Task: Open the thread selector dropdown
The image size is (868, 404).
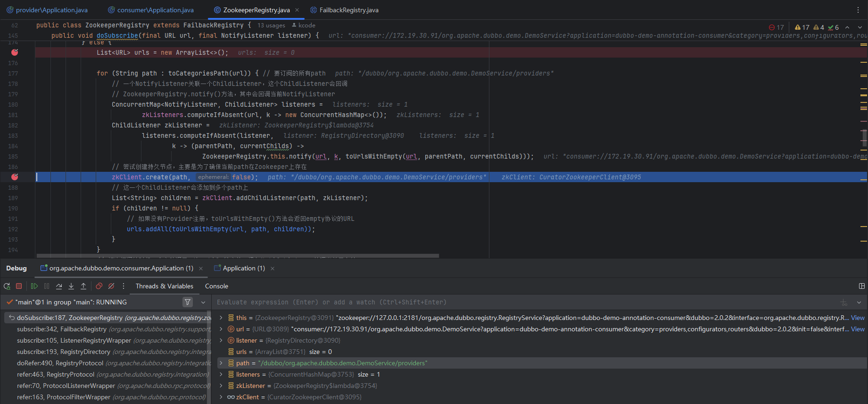Action: click(x=203, y=302)
